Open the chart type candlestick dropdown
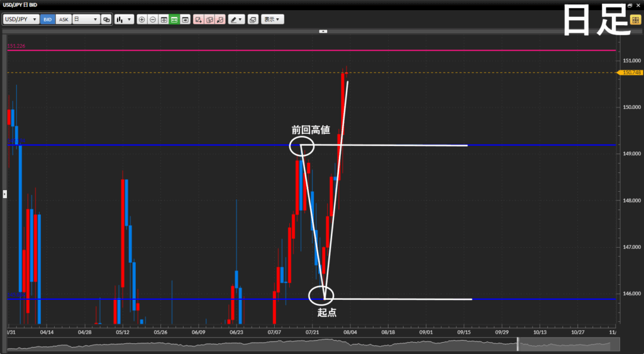Screen dimensions: 644x354 (124, 19)
